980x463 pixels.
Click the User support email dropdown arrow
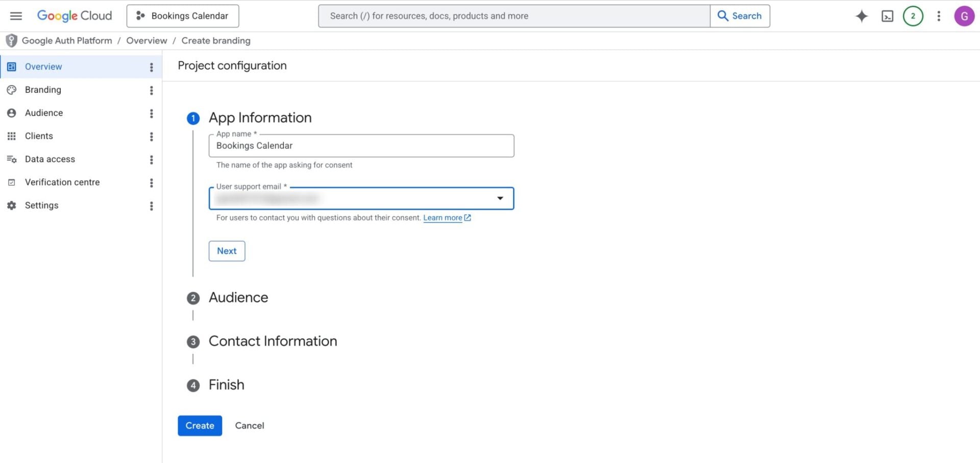(500, 198)
